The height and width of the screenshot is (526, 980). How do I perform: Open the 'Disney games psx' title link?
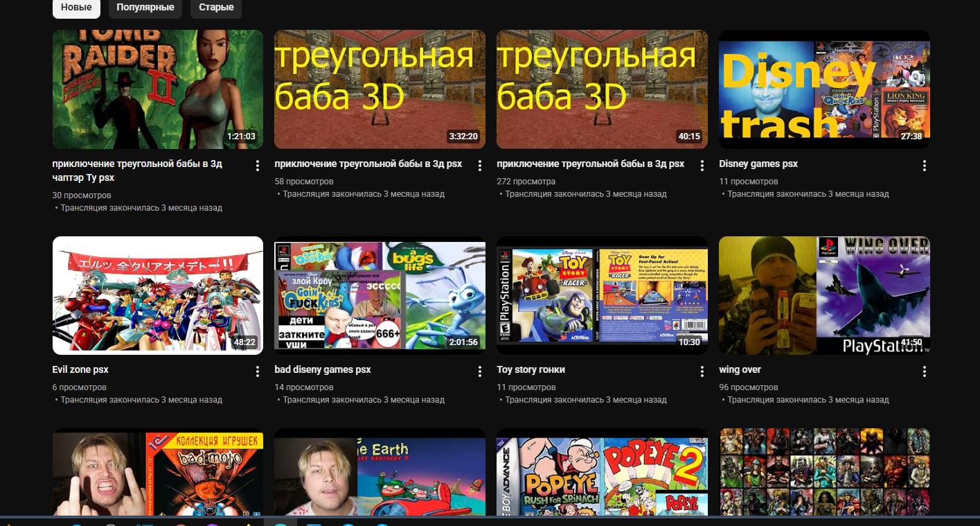coord(758,164)
